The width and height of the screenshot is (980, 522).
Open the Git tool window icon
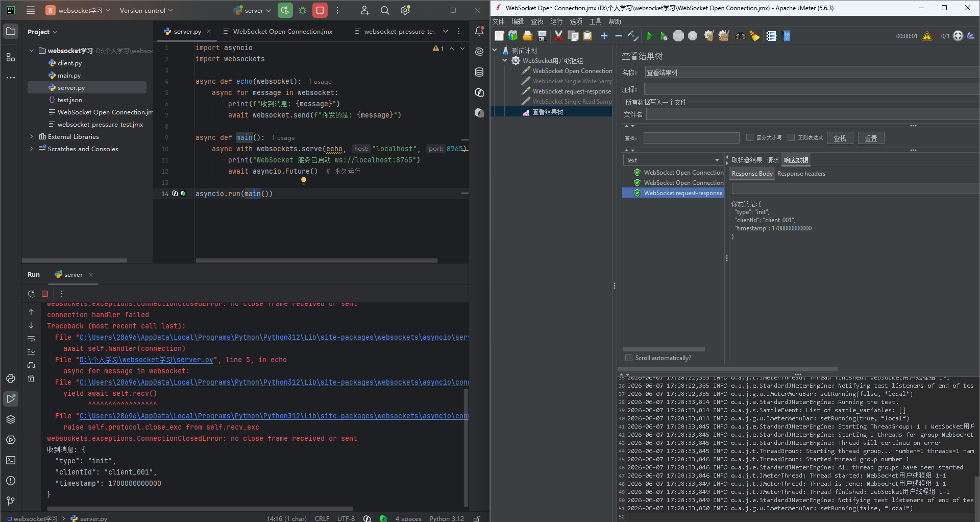11,501
